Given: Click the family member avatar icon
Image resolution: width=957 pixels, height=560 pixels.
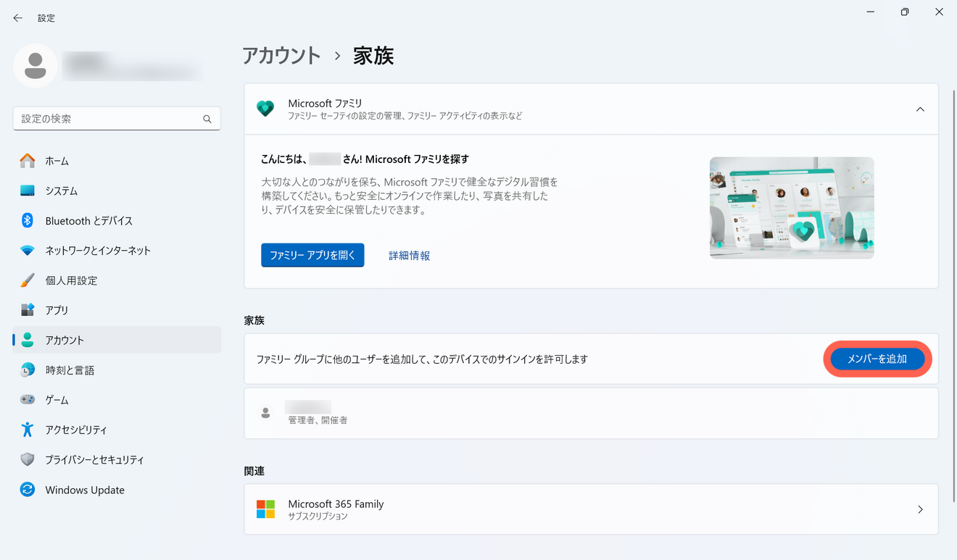Looking at the screenshot, I should point(265,413).
